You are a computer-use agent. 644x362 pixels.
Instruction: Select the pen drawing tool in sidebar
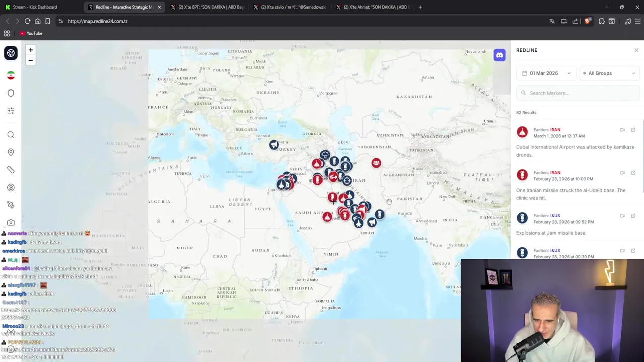[x=11, y=205]
